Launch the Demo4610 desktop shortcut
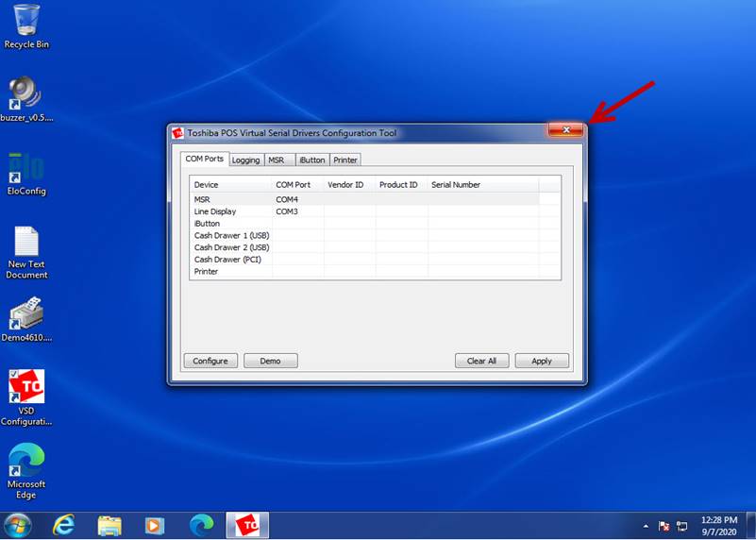Image resolution: width=756 pixels, height=540 pixels. coord(26,315)
